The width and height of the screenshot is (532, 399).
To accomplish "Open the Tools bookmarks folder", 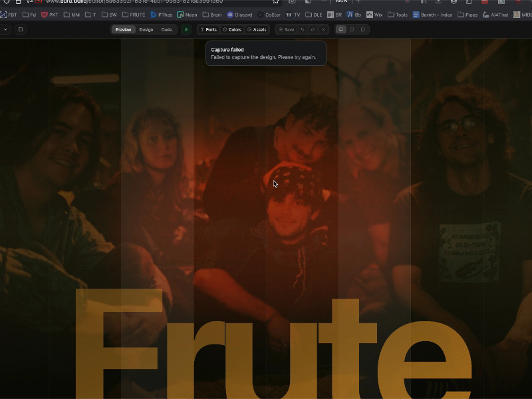I will (x=398, y=14).
